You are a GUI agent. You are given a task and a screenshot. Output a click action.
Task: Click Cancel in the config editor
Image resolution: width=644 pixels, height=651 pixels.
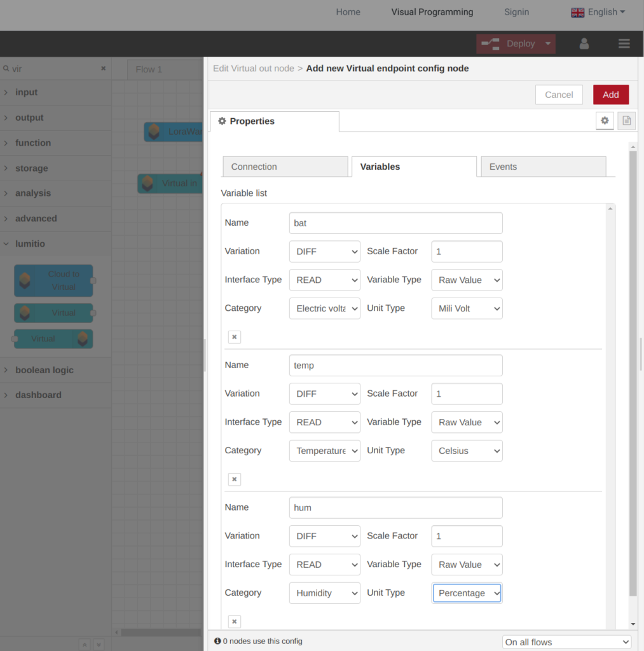click(x=559, y=95)
